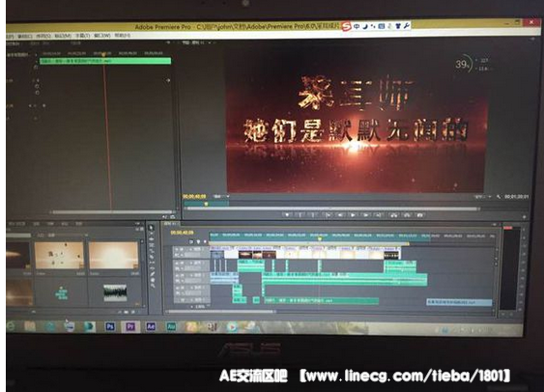Viewport: 544px width, 392px height.
Task: Open Sogou wrench settings icon
Action: [x=407, y=25]
